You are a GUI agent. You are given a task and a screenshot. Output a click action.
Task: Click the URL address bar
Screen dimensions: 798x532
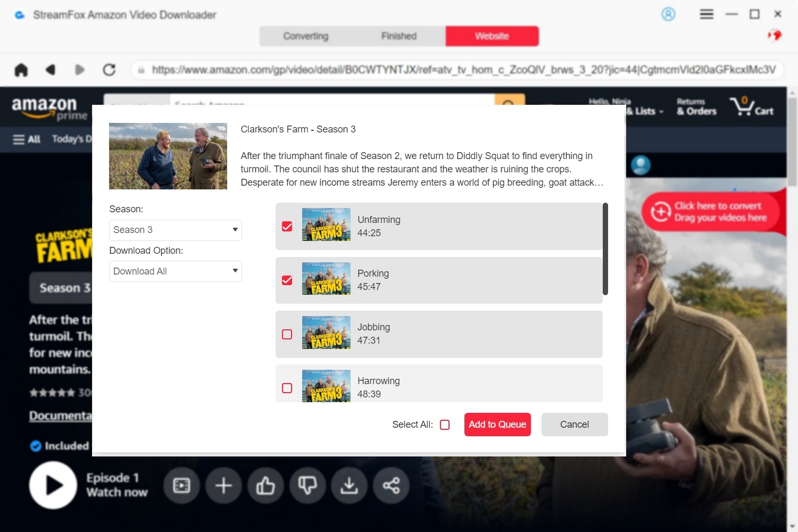(458, 70)
